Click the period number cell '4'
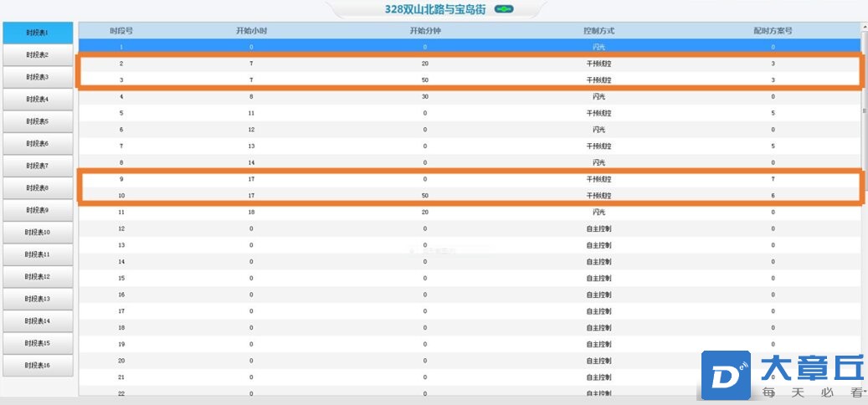The height and width of the screenshot is (405, 868). (121, 97)
